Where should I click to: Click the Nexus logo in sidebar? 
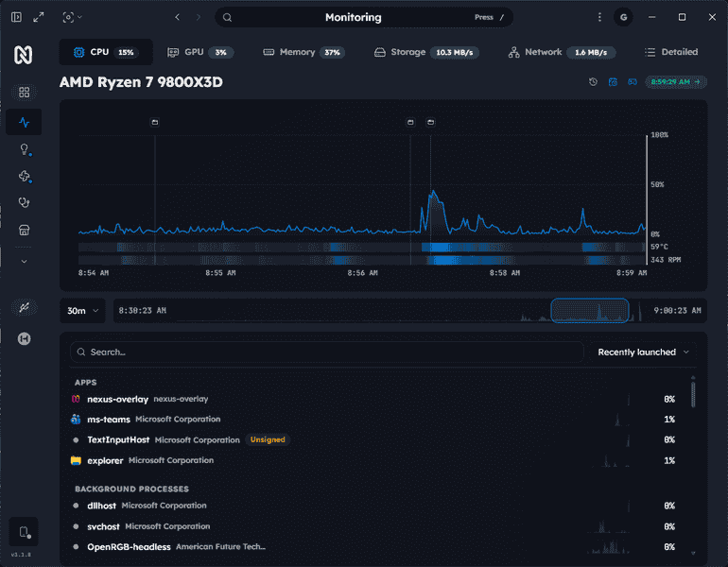tap(24, 55)
